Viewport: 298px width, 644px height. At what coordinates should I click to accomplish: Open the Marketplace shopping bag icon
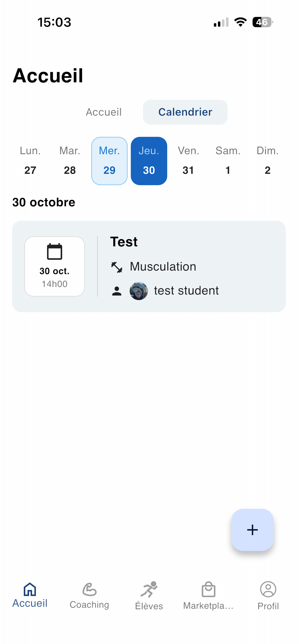pos(208,589)
